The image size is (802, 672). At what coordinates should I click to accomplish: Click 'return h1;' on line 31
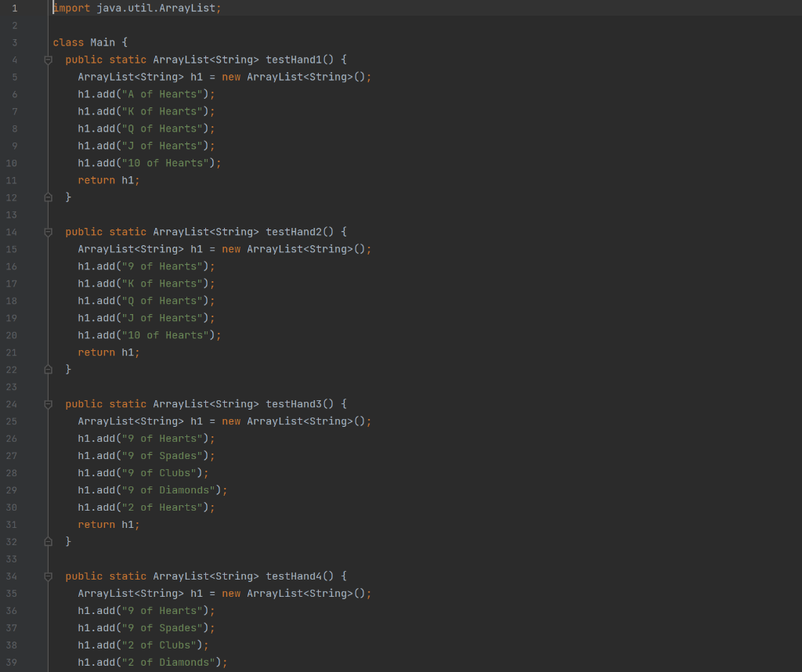(109, 525)
